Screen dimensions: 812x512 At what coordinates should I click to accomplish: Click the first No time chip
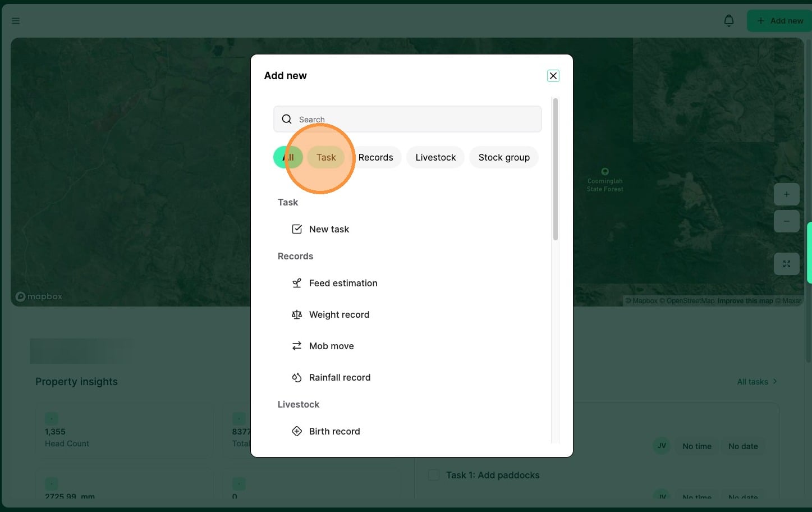point(697,446)
